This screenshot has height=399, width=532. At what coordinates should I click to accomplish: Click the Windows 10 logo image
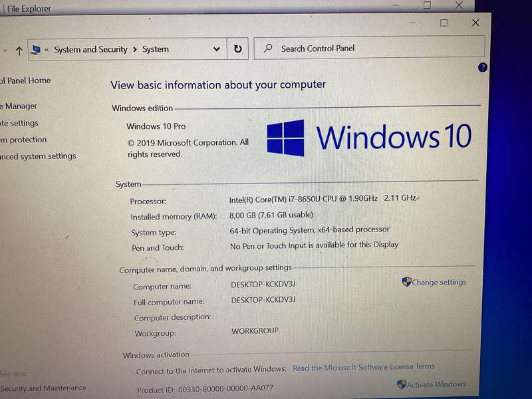[x=369, y=138]
